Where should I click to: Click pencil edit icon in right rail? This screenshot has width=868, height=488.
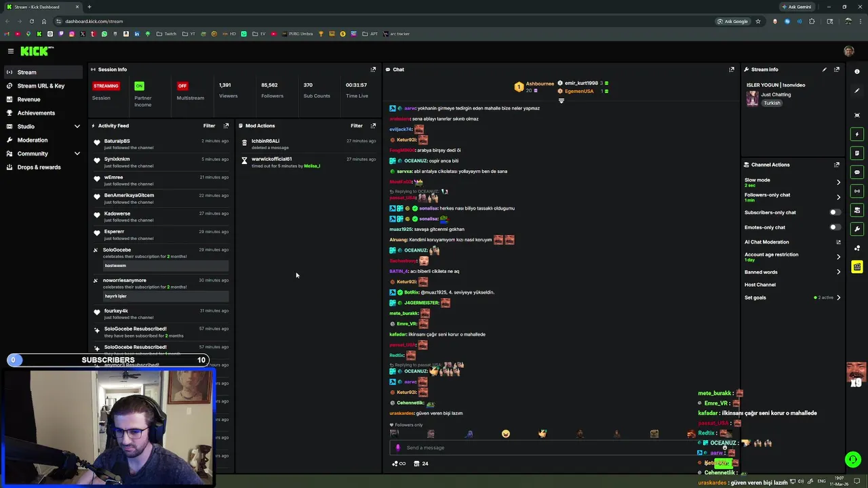coord(857,90)
